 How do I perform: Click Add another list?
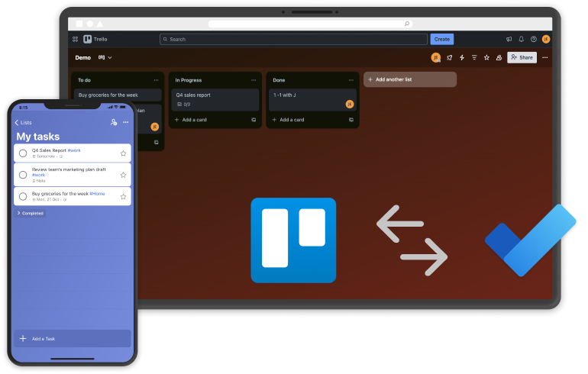pyautogui.click(x=410, y=79)
